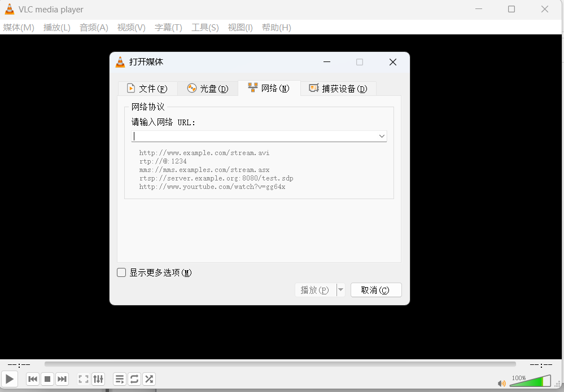Toggle fullscreen video mode icon
This screenshot has height=392, width=564.
pos(84,378)
